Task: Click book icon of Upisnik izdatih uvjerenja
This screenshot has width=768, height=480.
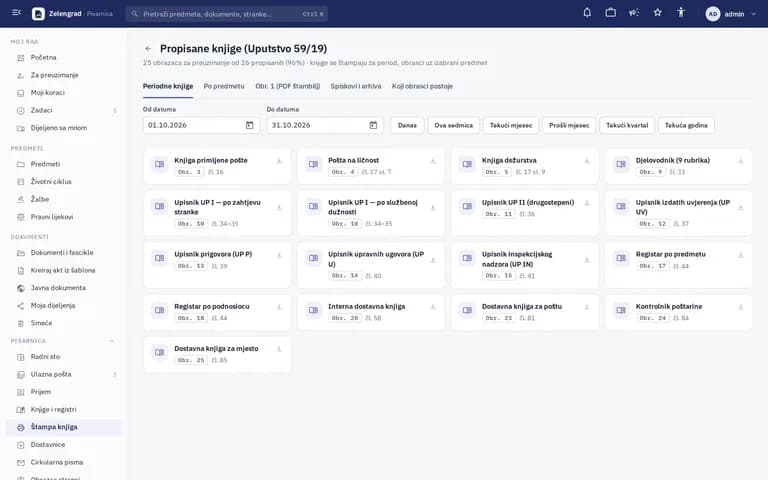Action: click(621, 206)
